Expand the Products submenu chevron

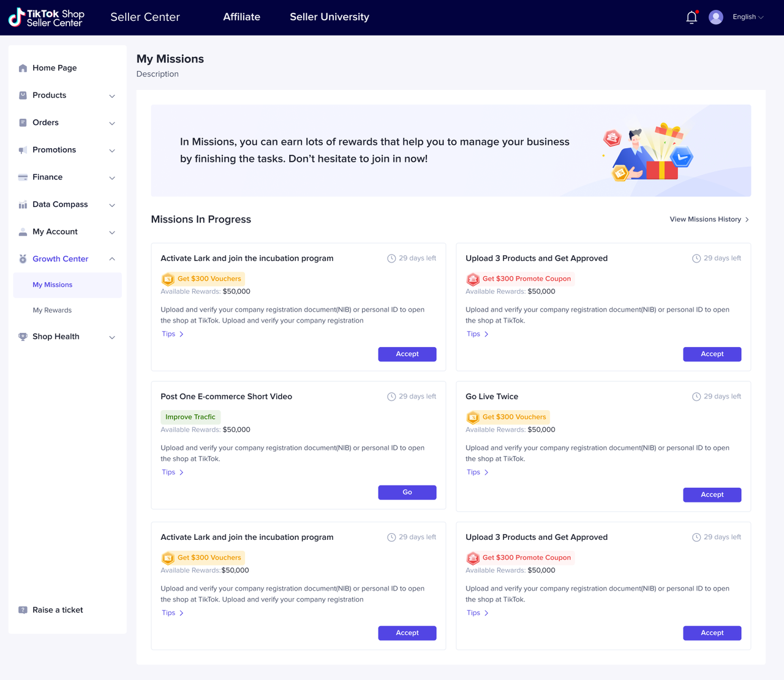point(112,96)
